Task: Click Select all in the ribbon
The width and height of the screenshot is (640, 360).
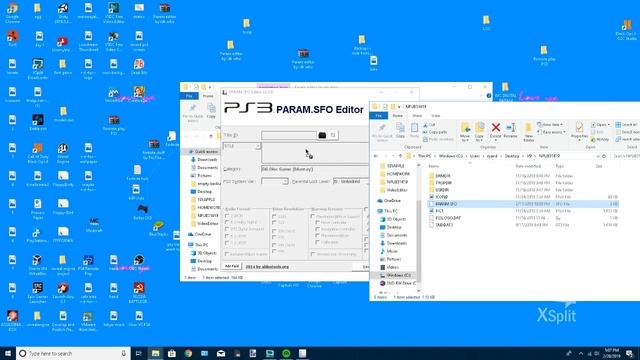Action: pyautogui.click(x=627, y=125)
